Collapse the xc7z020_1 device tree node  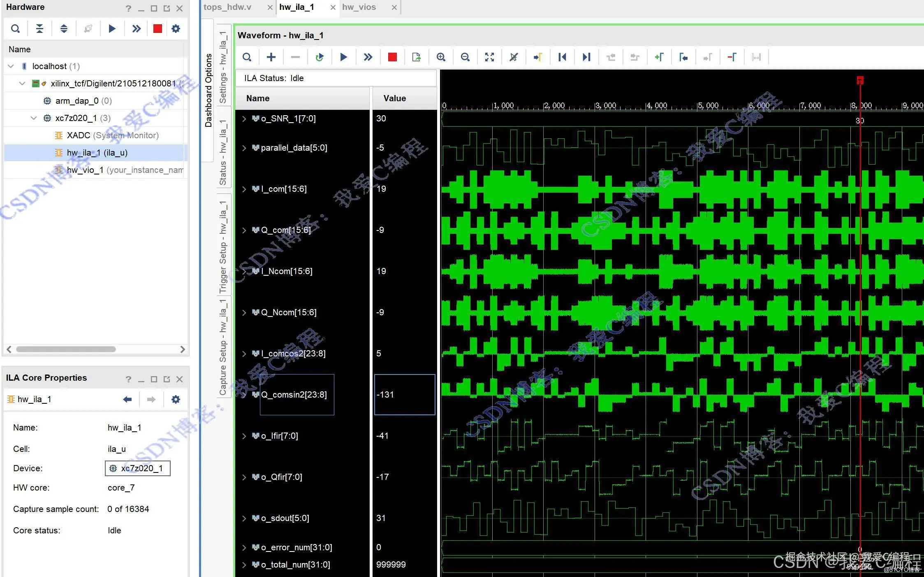point(34,118)
